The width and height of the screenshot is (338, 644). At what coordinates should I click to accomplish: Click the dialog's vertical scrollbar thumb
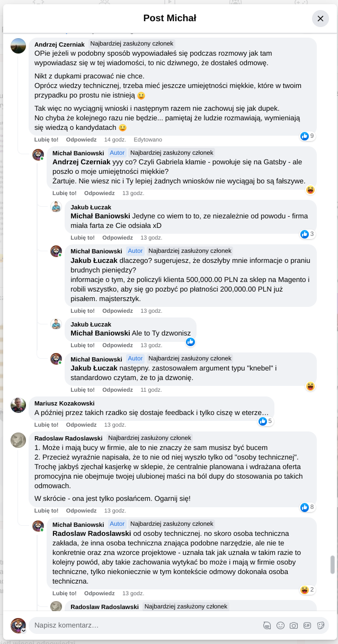click(x=333, y=564)
